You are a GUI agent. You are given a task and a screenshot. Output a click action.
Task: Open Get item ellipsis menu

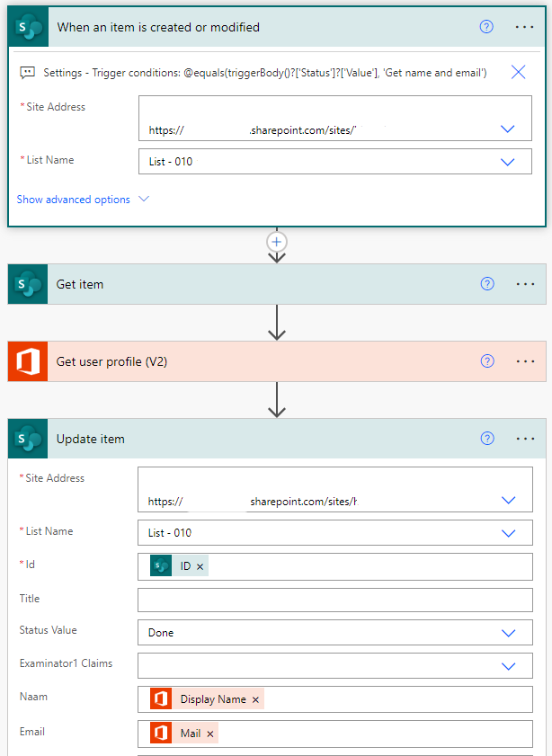pyautogui.click(x=525, y=284)
